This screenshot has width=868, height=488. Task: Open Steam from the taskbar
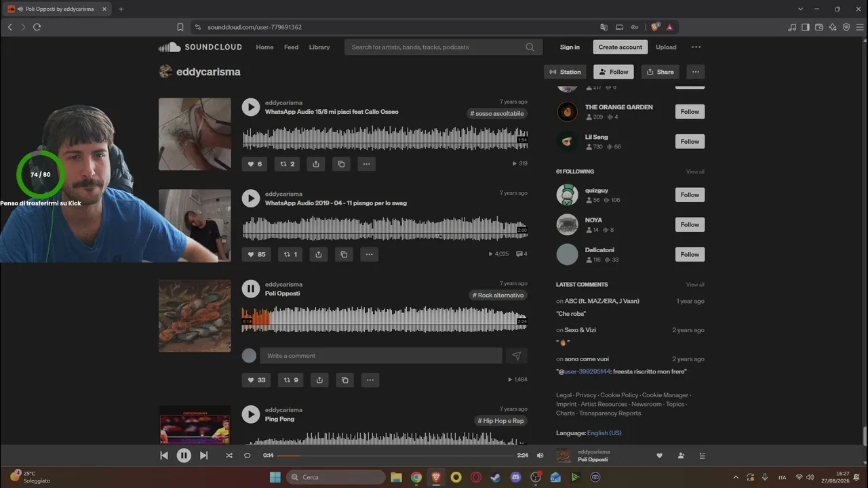pyautogui.click(x=496, y=477)
